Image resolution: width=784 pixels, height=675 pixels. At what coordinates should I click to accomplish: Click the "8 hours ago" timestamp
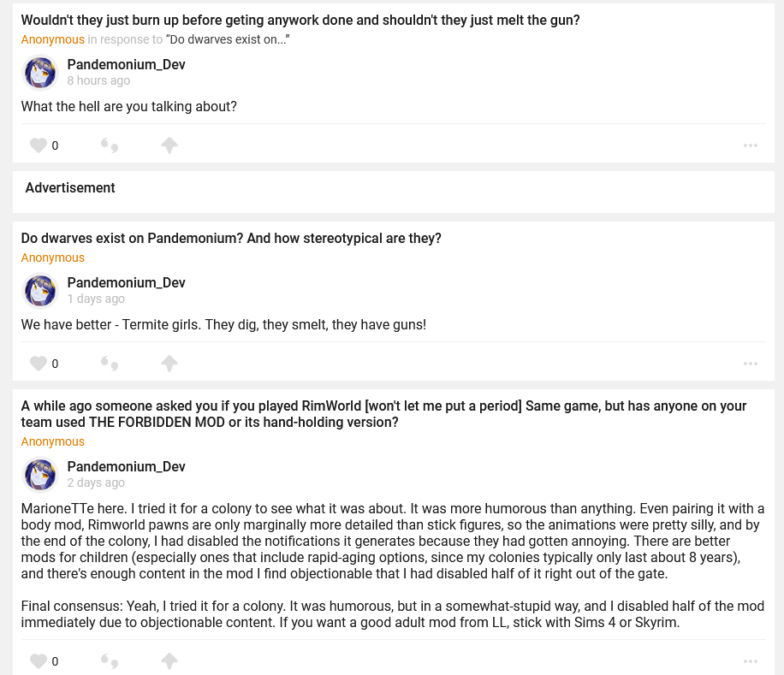click(x=98, y=80)
